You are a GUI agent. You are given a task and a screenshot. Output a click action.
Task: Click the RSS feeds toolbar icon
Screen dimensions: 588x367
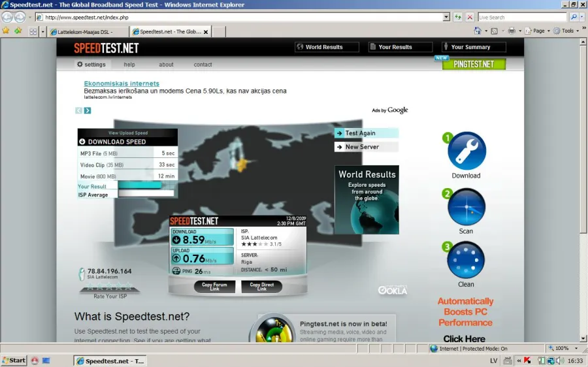pyautogui.click(x=495, y=31)
